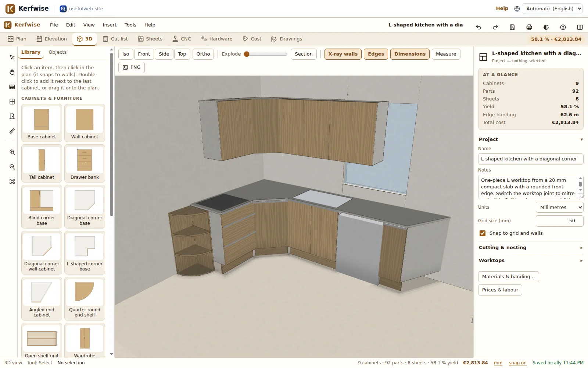Click the save disk icon
This screenshot has height=368, width=588.
(x=512, y=27)
